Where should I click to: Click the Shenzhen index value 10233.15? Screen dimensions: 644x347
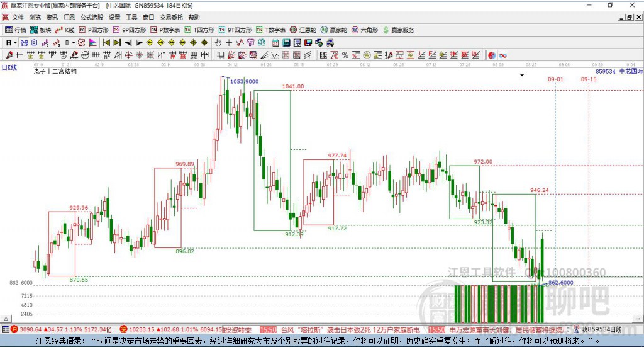142,329
